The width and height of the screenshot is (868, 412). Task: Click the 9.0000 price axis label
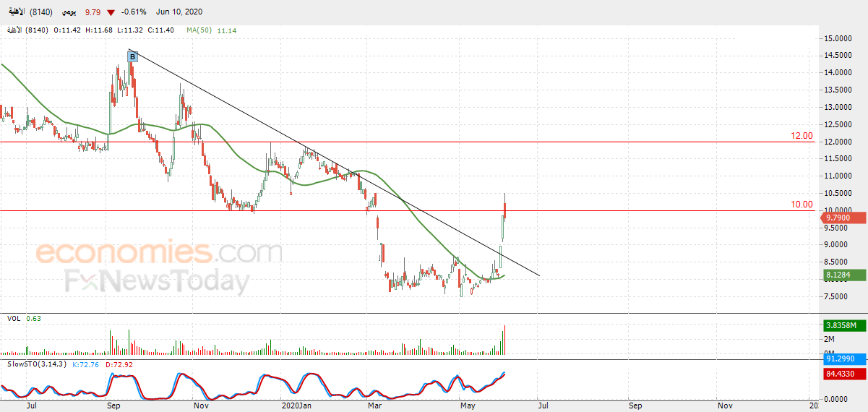(837, 244)
